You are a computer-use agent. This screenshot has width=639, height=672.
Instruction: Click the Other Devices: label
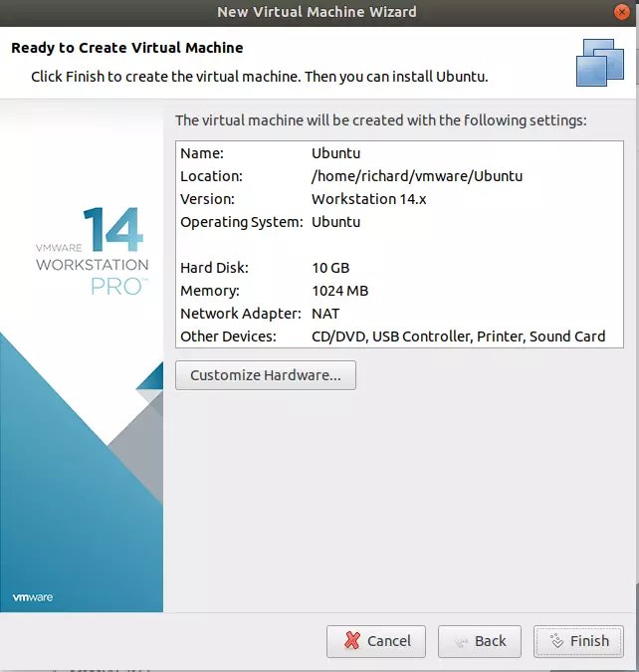pyautogui.click(x=229, y=336)
